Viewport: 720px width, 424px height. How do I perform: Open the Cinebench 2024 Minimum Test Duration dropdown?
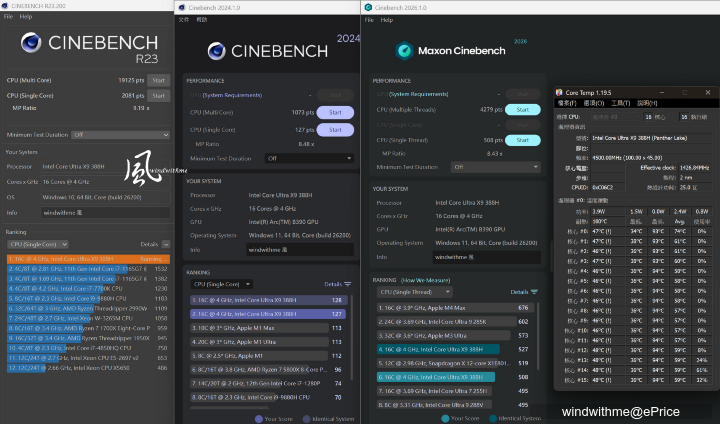coord(309,158)
